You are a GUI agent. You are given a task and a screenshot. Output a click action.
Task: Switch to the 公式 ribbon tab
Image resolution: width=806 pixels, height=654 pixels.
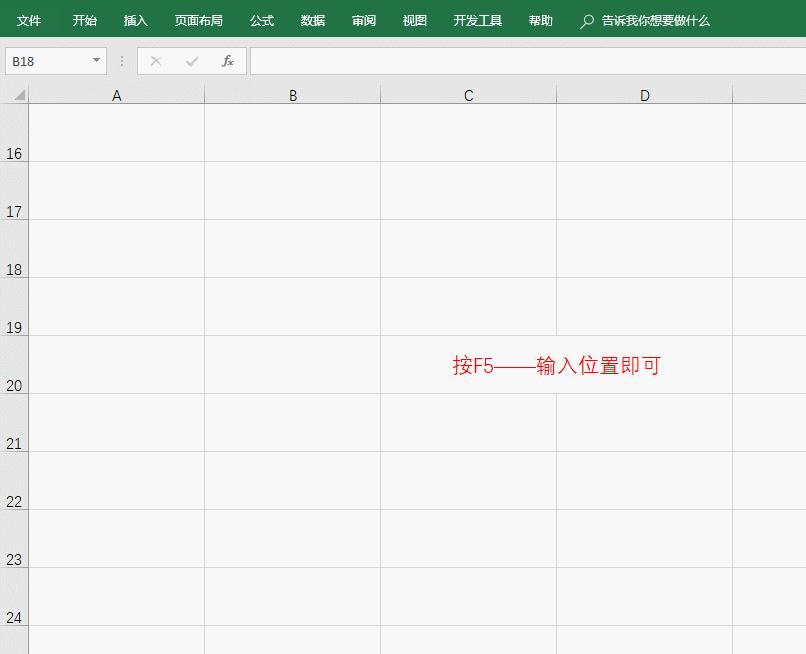261,19
